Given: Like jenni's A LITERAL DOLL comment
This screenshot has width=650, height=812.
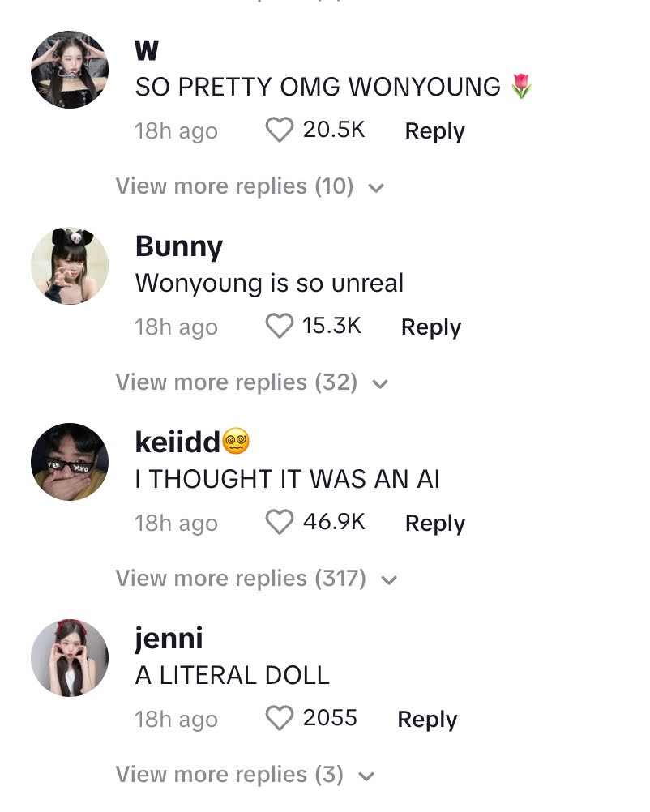Looking at the screenshot, I should click(x=280, y=718).
